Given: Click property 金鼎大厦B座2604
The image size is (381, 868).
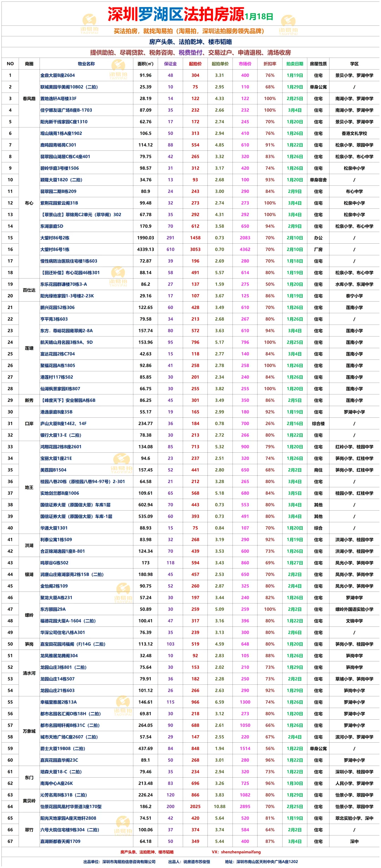Looking at the screenshot, I should tap(58, 75).
